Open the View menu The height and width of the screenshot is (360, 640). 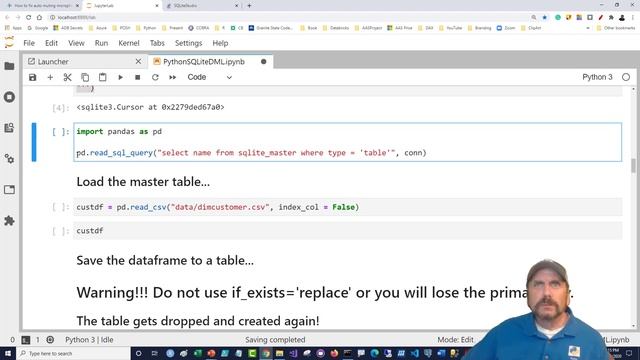tap(76, 43)
